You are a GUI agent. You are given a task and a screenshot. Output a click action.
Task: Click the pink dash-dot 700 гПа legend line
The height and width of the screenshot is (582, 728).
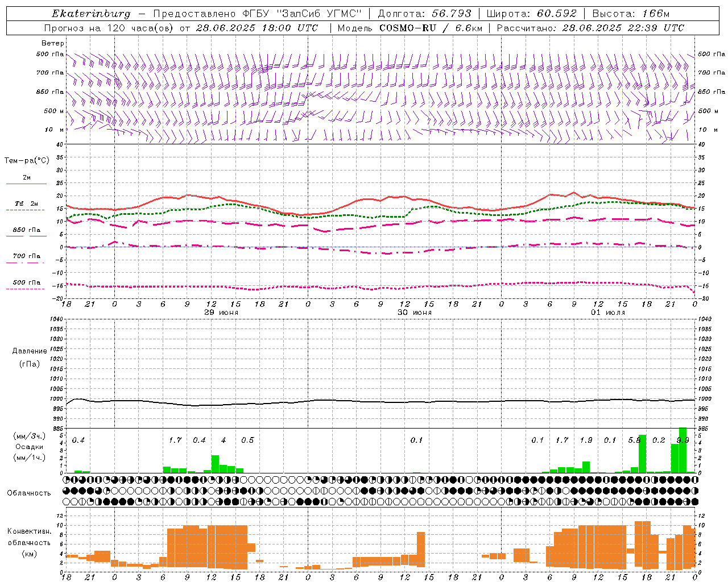coord(25,263)
